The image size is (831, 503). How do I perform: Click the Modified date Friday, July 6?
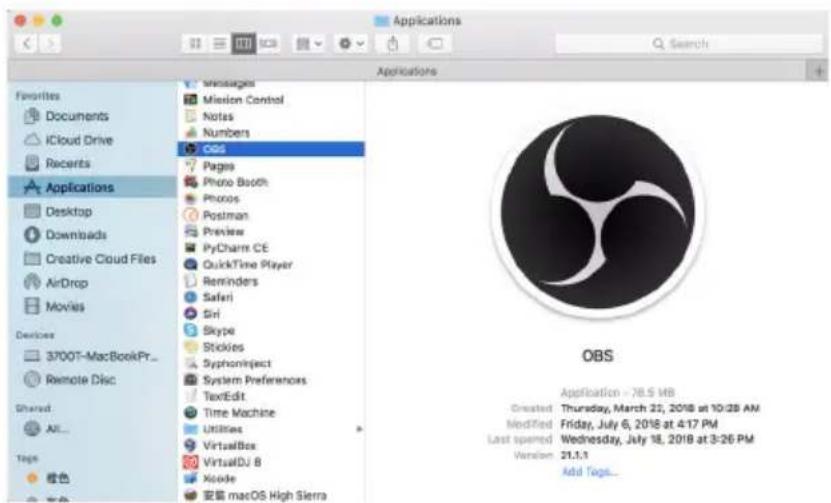pos(639,423)
